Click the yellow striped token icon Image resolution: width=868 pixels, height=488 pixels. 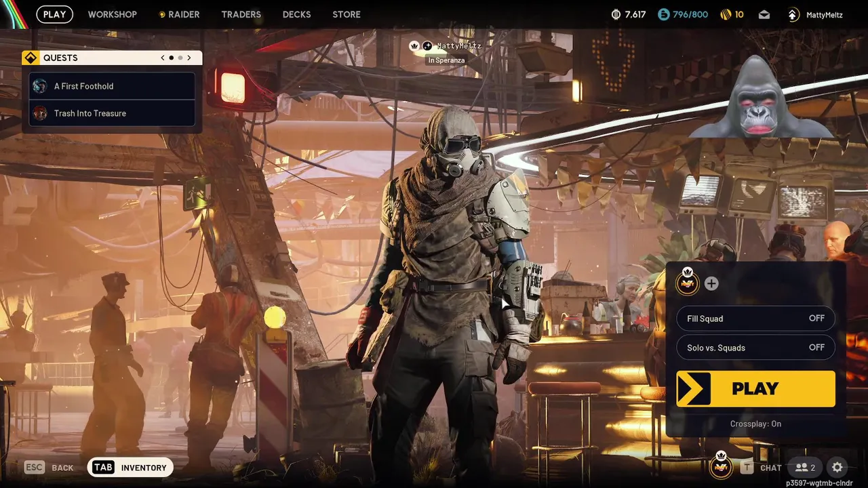point(725,14)
